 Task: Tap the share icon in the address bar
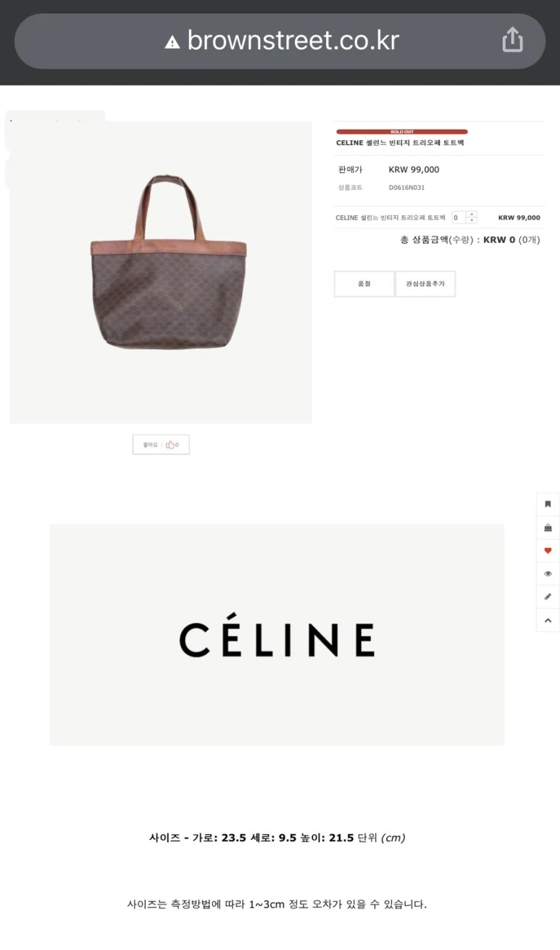click(x=512, y=40)
